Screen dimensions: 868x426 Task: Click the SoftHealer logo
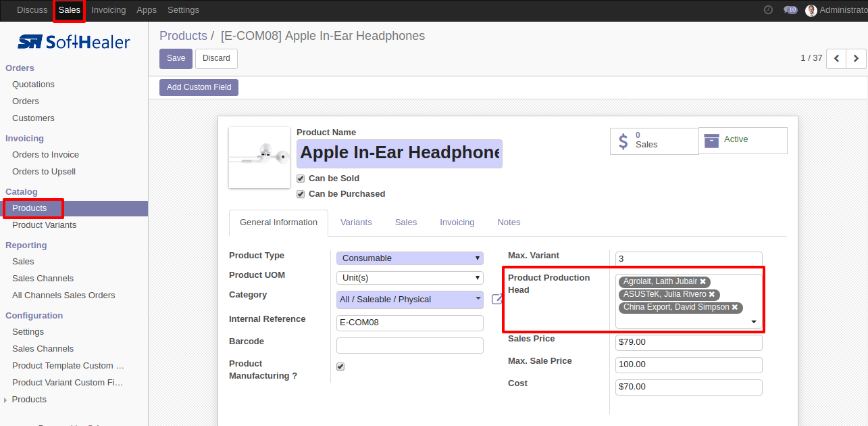tap(74, 42)
